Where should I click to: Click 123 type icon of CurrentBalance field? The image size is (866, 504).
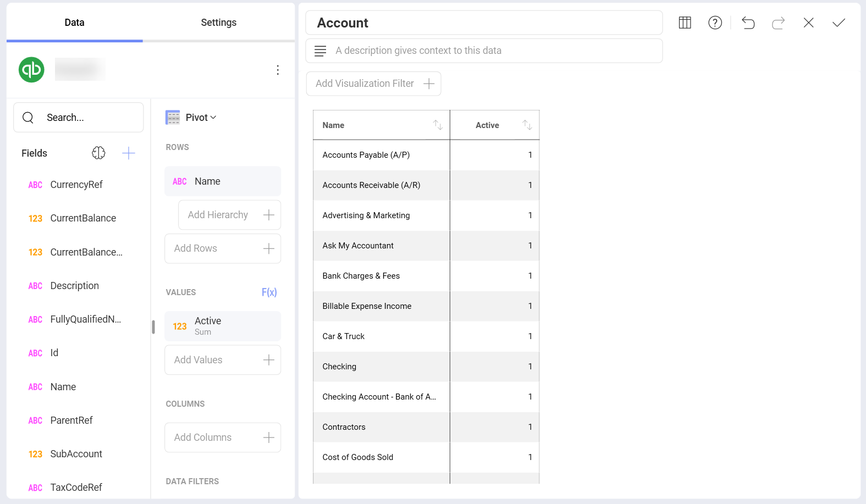(x=35, y=219)
